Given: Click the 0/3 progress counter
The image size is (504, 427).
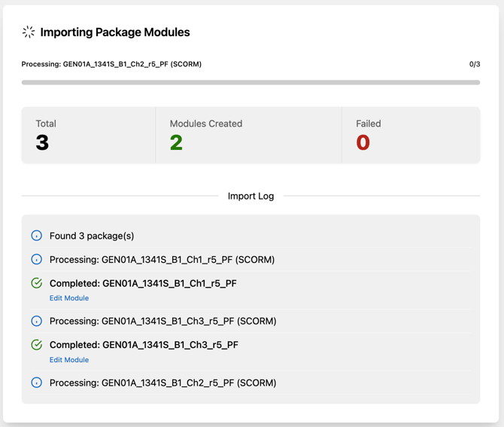Looking at the screenshot, I should [x=475, y=64].
